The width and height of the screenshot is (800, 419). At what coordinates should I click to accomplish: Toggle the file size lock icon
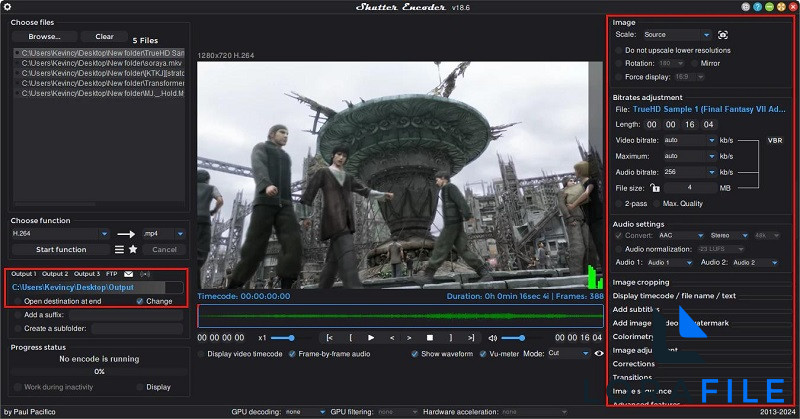tap(655, 188)
